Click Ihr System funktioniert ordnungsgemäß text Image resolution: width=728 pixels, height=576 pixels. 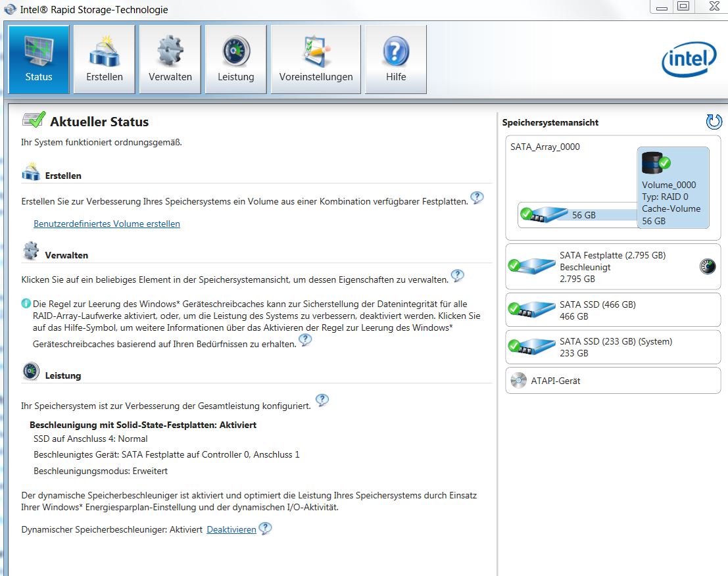(102, 143)
